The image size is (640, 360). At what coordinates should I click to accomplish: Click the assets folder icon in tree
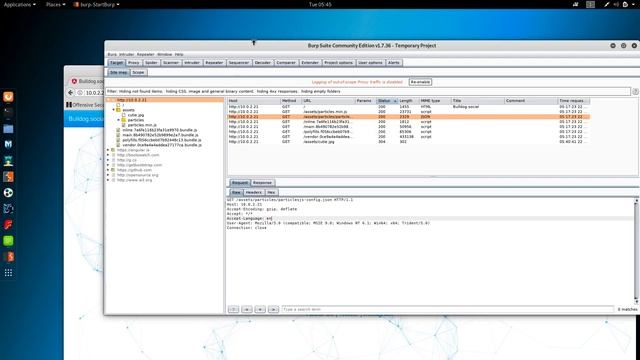pos(118,110)
